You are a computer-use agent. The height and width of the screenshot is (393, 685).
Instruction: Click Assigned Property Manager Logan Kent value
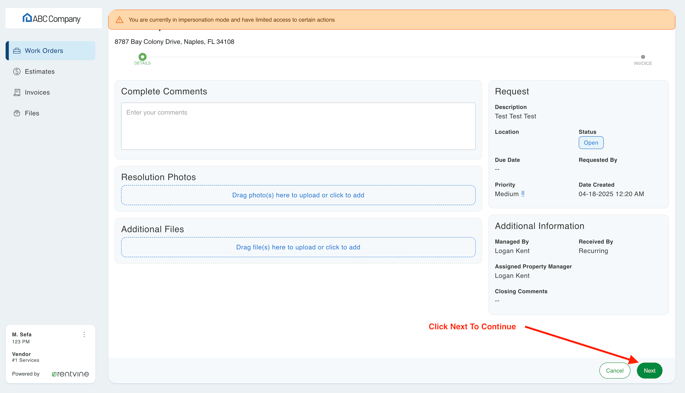(512, 276)
